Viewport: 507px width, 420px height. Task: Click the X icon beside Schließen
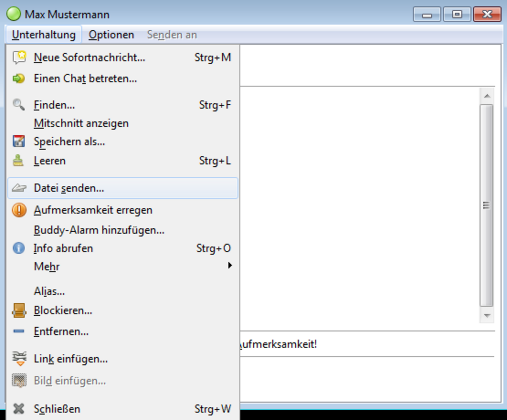(19, 409)
